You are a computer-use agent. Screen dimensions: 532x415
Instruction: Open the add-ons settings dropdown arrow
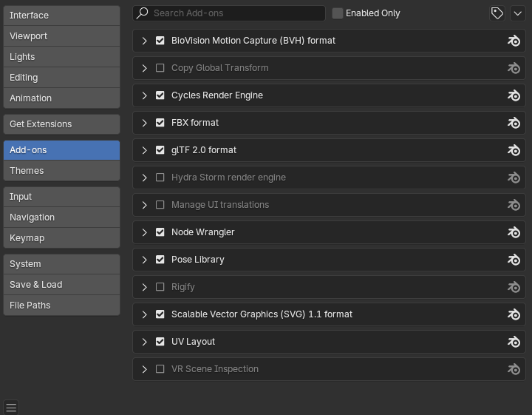coord(518,13)
